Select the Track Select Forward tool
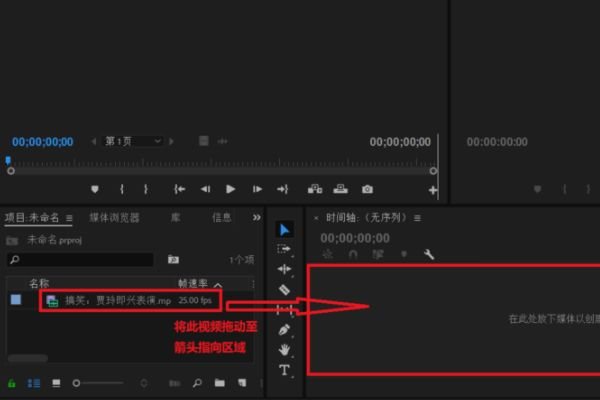The width and height of the screenshot is (600, 400). click(284, 250)
